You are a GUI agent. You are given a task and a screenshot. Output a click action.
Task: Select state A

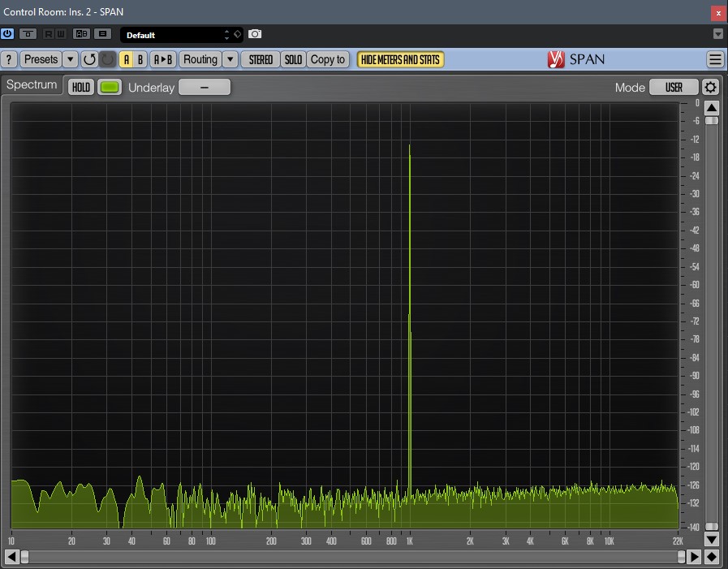[x=127, y=59]
